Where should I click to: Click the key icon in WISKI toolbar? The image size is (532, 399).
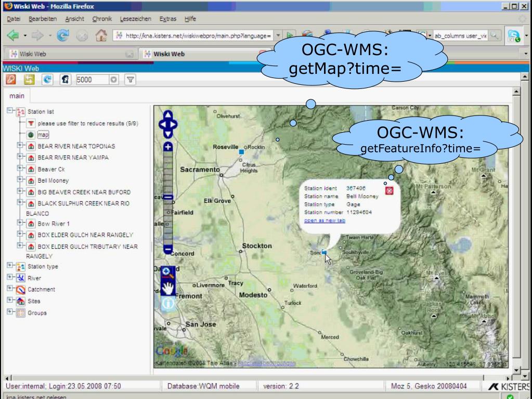10,80
